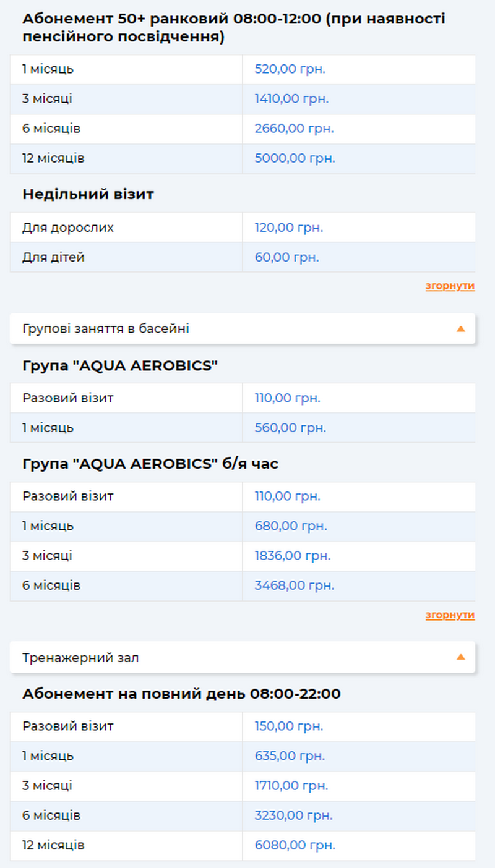The image size is (495, 868).
Task: Select the "Для дітей" row label
Action: tap(53, 257)
